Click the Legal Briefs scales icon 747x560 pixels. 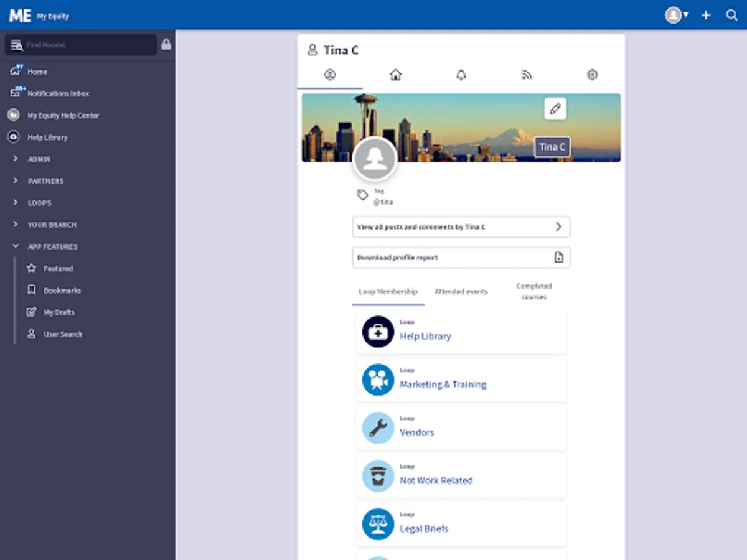pyautogui.click(x=378, y=525)
